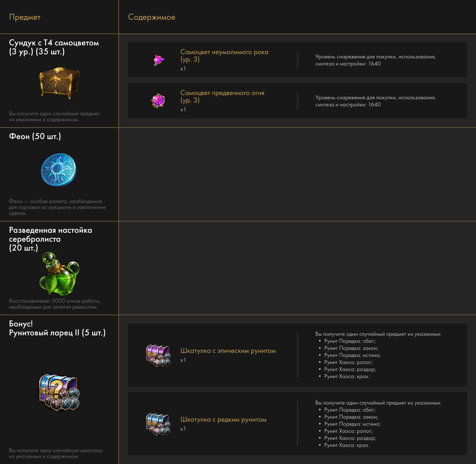
Task: Click the blue Pheon coin icon
Action: (58, 170)
